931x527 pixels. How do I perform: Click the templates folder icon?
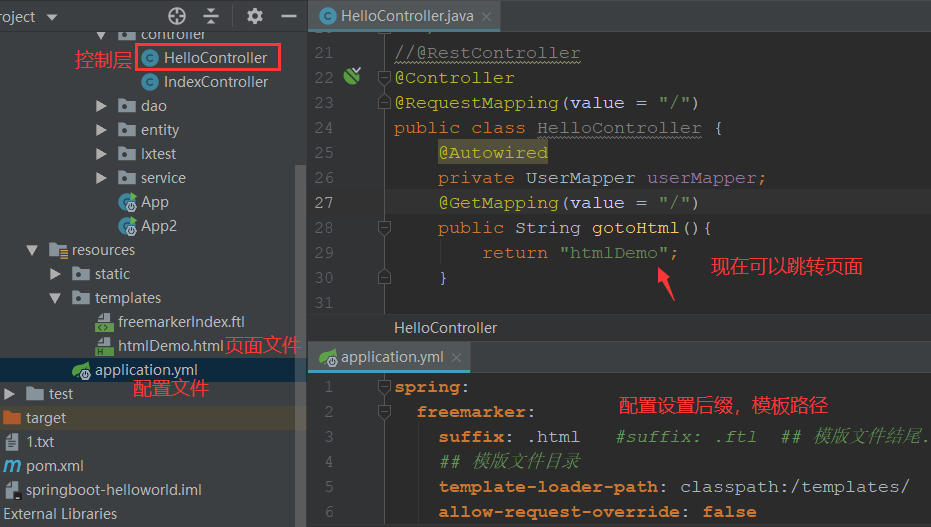click(x=81, y=298)
